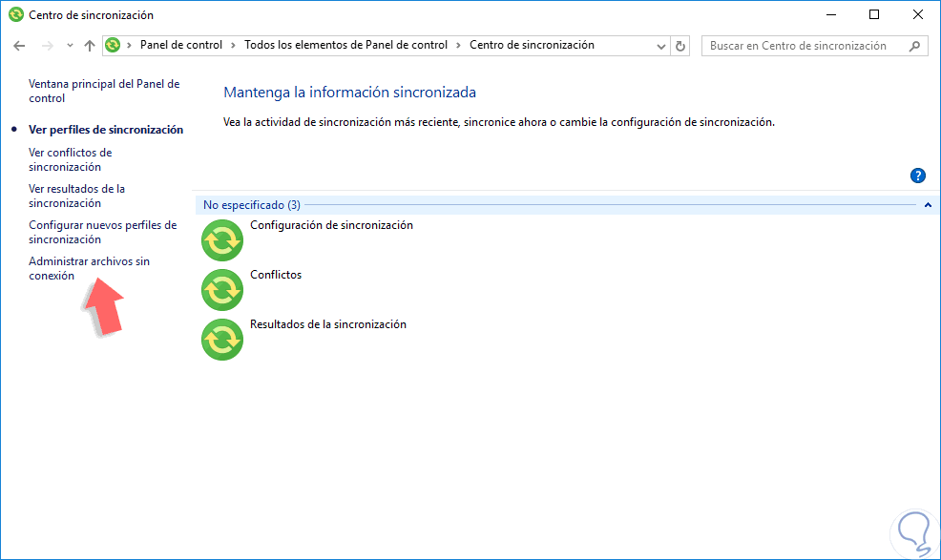Open Todos los elementos de Panel de control
Image resolution: width=941 pixels, height=560 pixels.
[x=348, y=45]
